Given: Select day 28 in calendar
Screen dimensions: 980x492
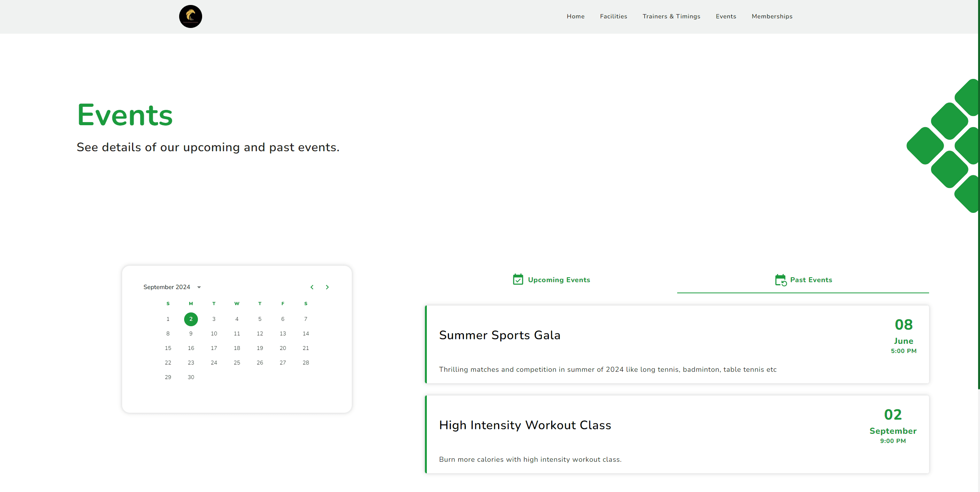Looking at the screenshot, I should point(306,363).
